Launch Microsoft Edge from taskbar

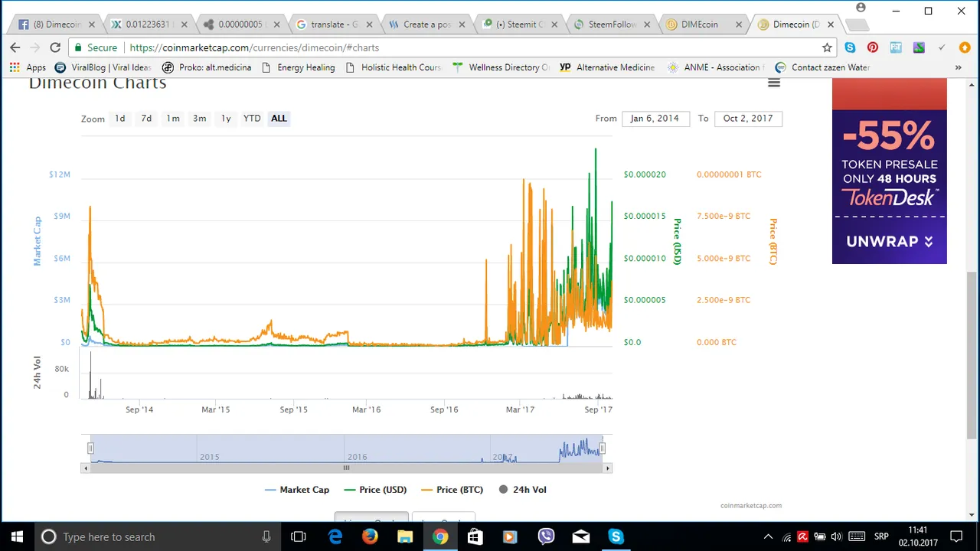pos(335,536)
